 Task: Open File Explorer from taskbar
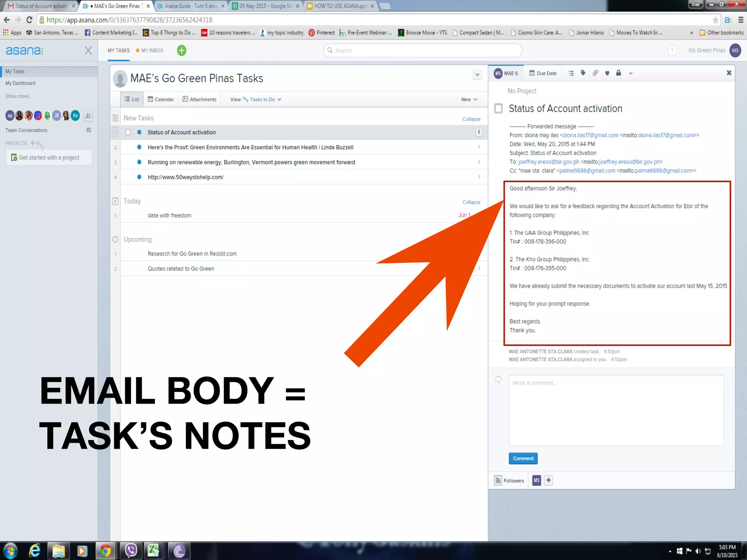click(58, 551)
